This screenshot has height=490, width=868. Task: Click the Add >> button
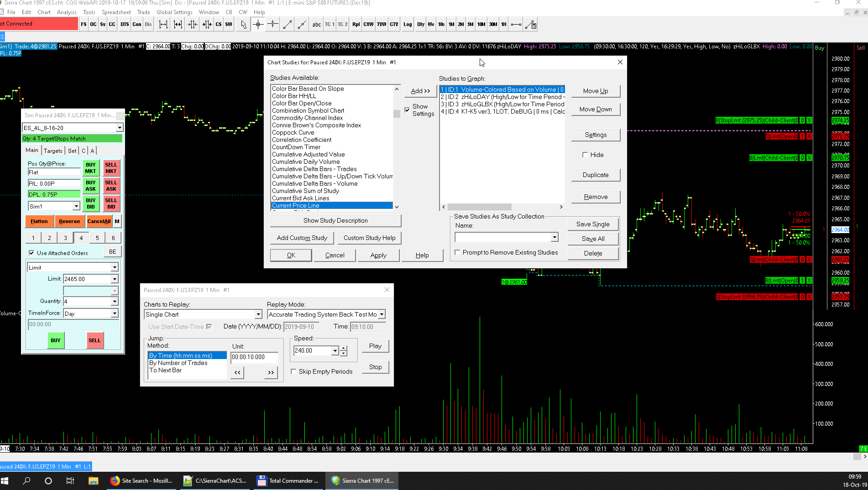click(420, 91)
